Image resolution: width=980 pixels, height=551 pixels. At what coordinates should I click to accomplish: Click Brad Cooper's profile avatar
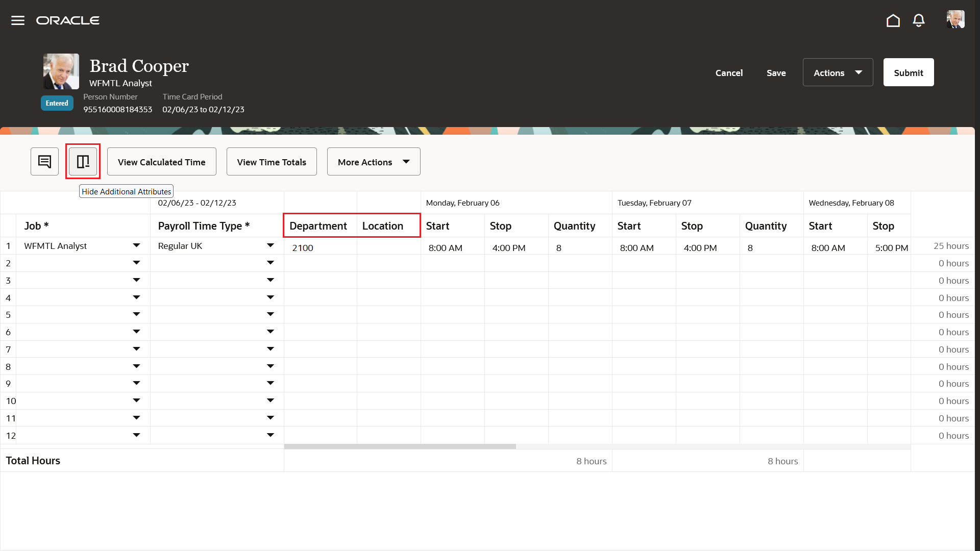[x=957, y=19]
